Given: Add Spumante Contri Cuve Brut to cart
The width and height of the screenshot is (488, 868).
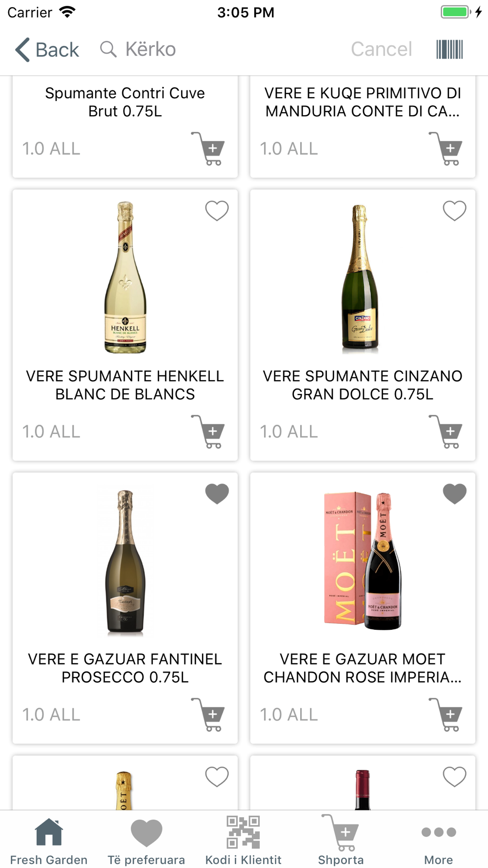Looking at the screenshot, I should click(x=209, y=148).
